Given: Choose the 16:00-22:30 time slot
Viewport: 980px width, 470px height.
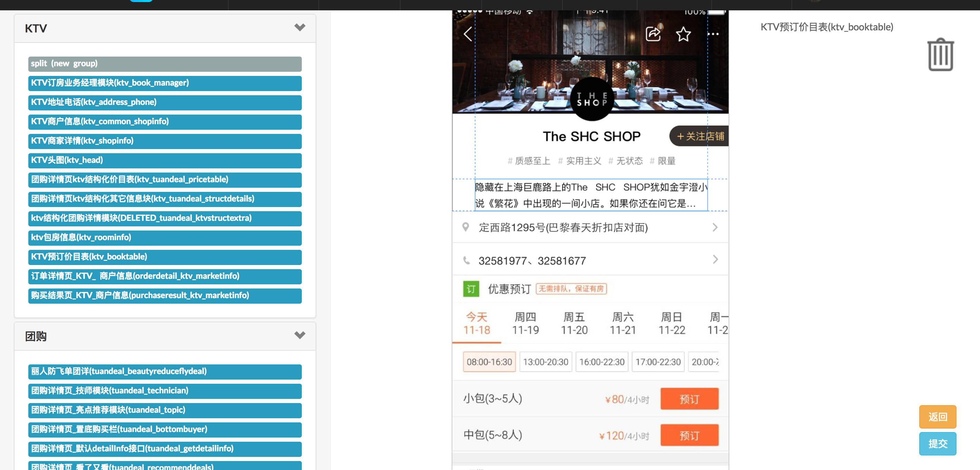Looking at the screenshot, I should pos(602,362).
